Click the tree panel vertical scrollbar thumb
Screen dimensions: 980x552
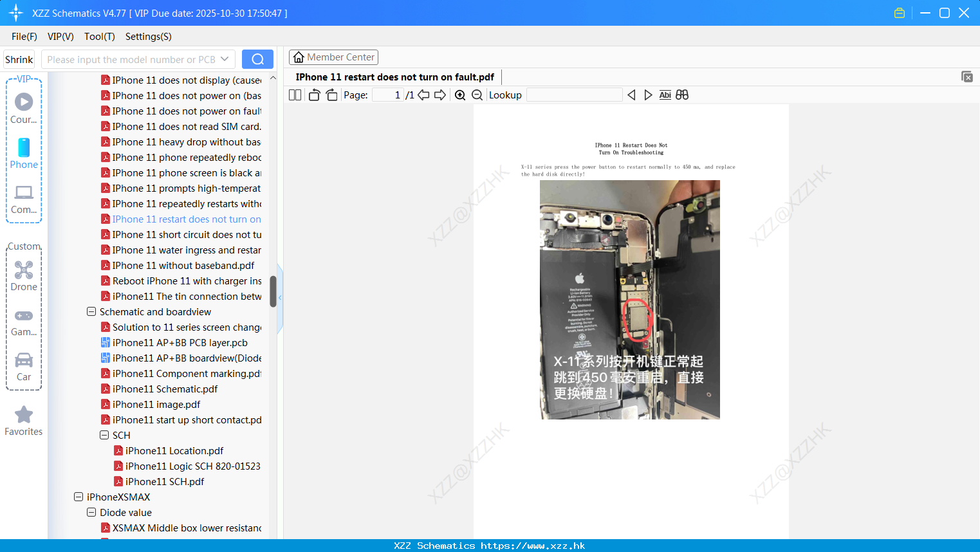(x=273, y=291)
